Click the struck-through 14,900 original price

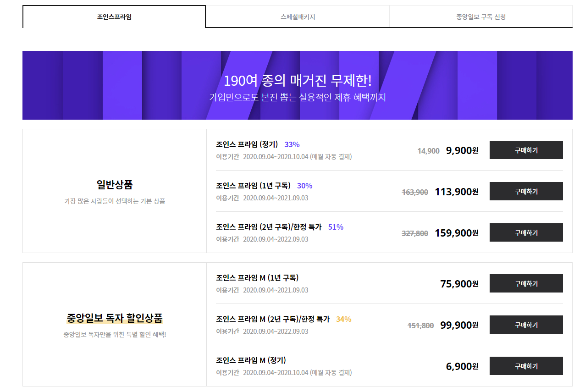[x=429, y=151]
